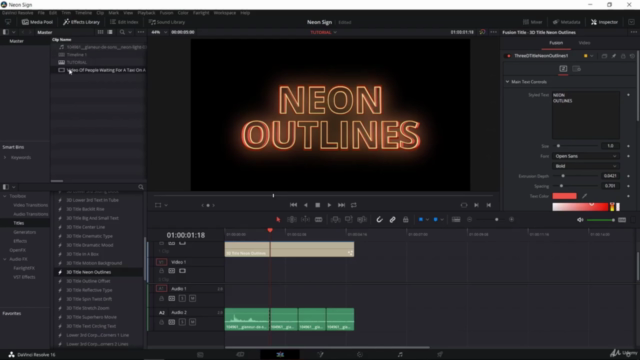640x360 pixels.
Task: Click the Insert Clip icon
Action: [336, 220]
